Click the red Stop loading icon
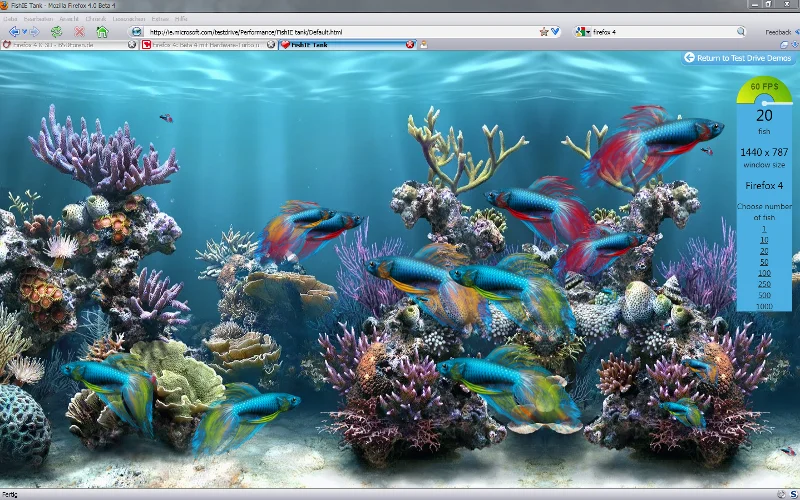The image size is (800, 500). (x=79, y=32)
